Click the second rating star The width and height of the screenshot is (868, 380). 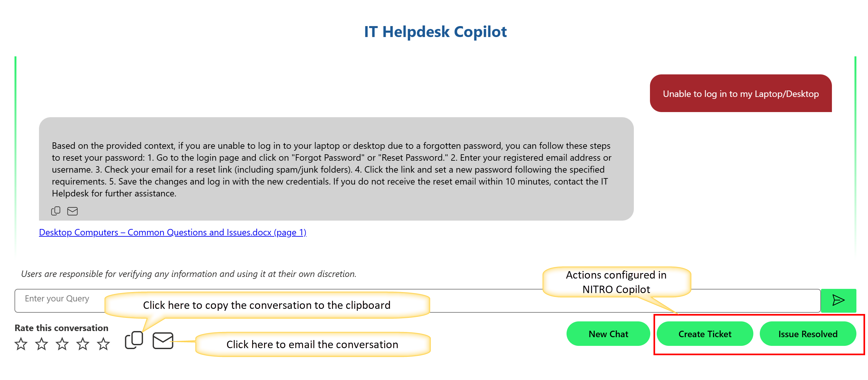point(42,344)
